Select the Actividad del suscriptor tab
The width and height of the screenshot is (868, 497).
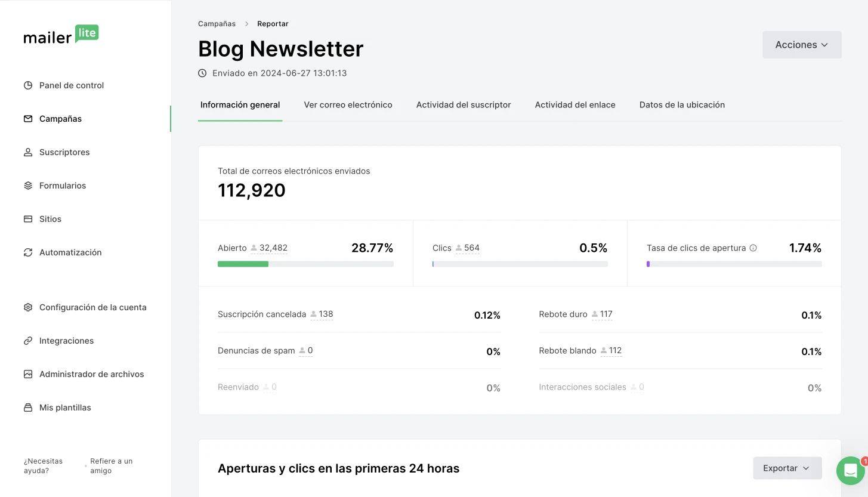pyautogui.click(x=463, y=105)
